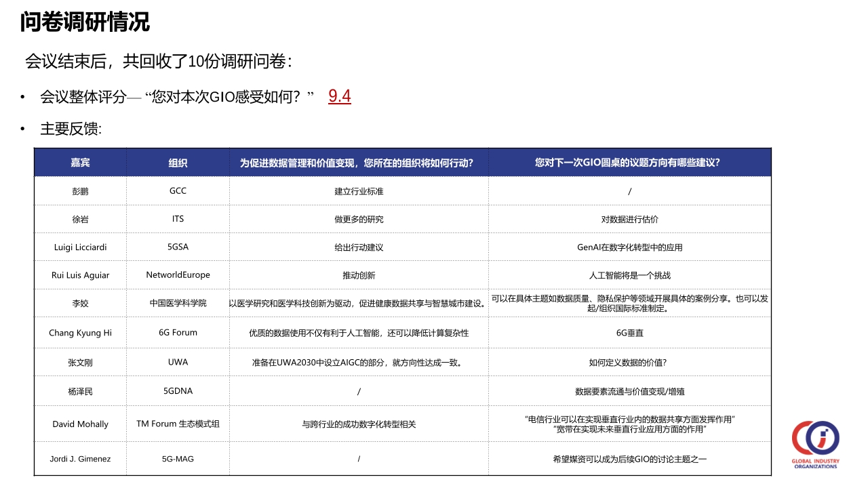Click the cell 给出行动建议
Screen dimensions: 868x488
pos(359,247)
